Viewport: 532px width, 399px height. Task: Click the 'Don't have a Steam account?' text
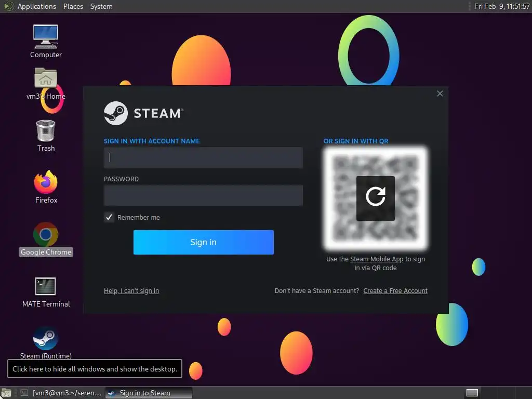pyautogui.click(x=316, y=291)
